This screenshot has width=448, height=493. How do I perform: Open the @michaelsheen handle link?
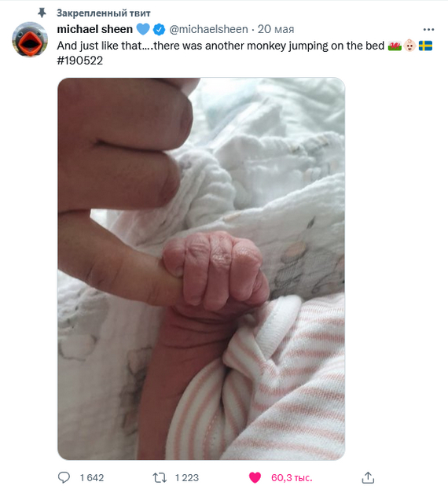point(208,29)
